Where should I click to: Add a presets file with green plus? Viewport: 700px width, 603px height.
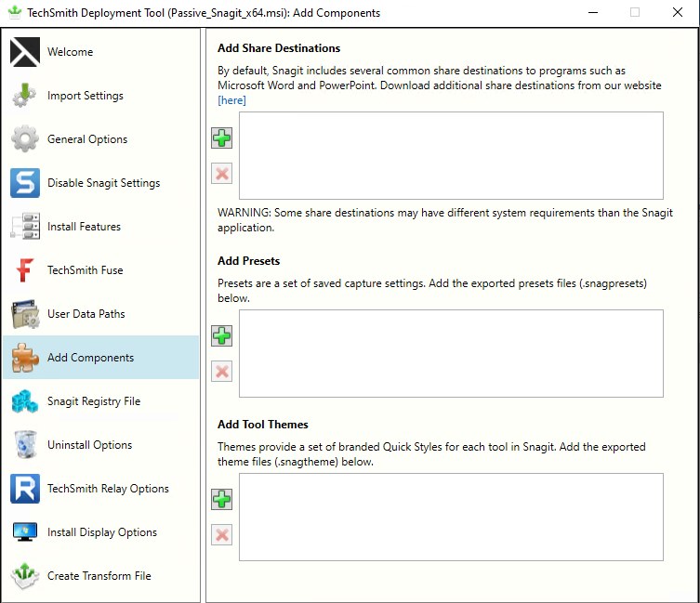(x=221, y=335)
